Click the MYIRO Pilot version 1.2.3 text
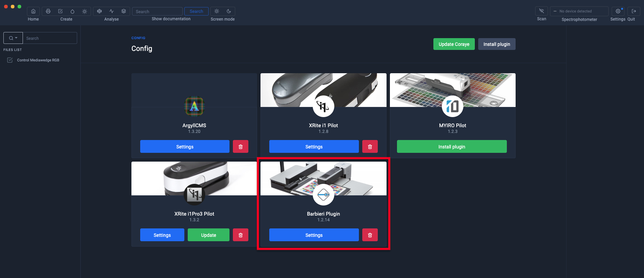The image size is (644, 278). point(453,132)
